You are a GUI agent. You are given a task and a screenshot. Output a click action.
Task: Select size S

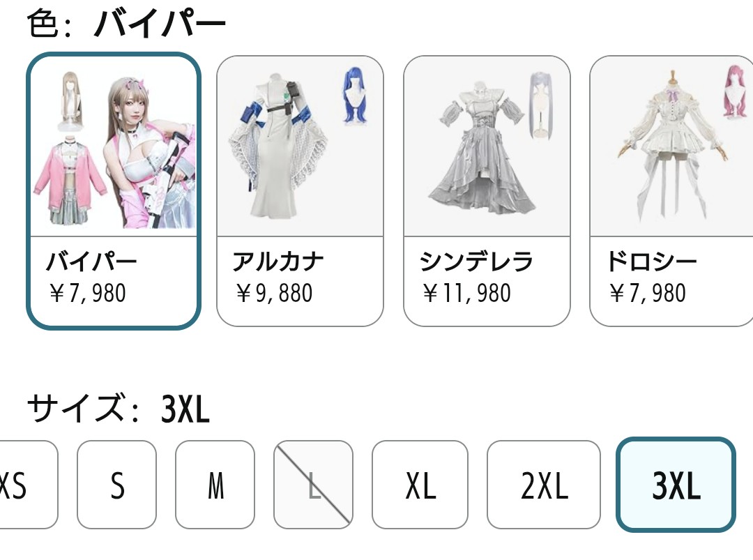tap(116, 485)
